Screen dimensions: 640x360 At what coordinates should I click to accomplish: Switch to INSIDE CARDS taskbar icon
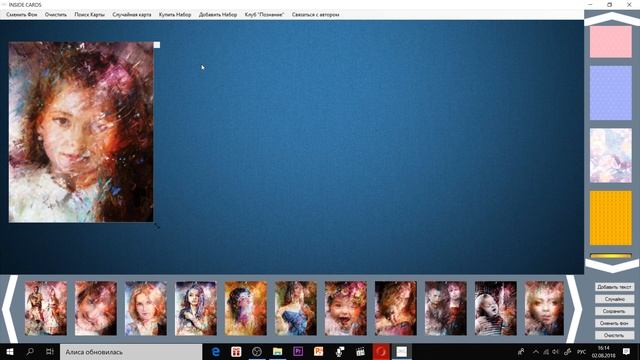pos(401,352)
